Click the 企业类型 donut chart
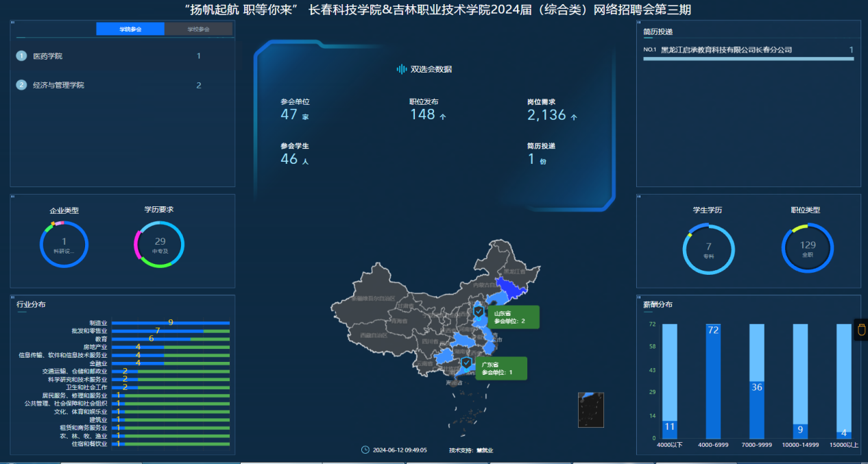This screenshot has width=868, height=464. click(64, 245)
